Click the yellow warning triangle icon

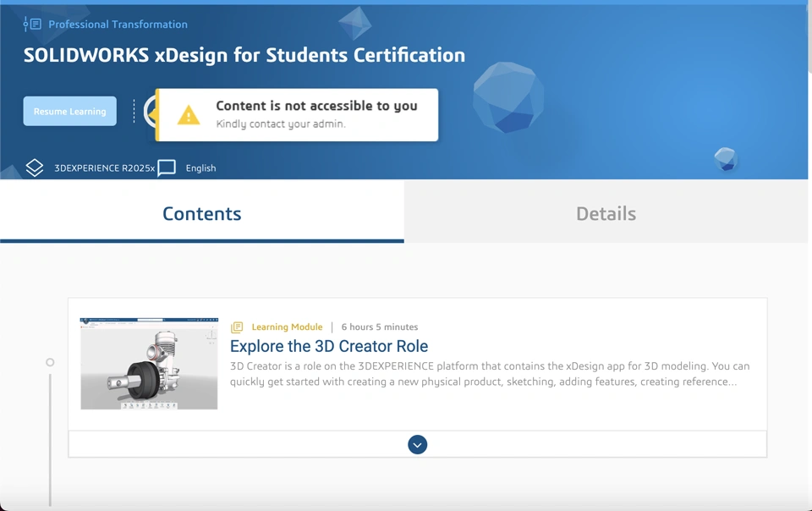tap(188, 115)
